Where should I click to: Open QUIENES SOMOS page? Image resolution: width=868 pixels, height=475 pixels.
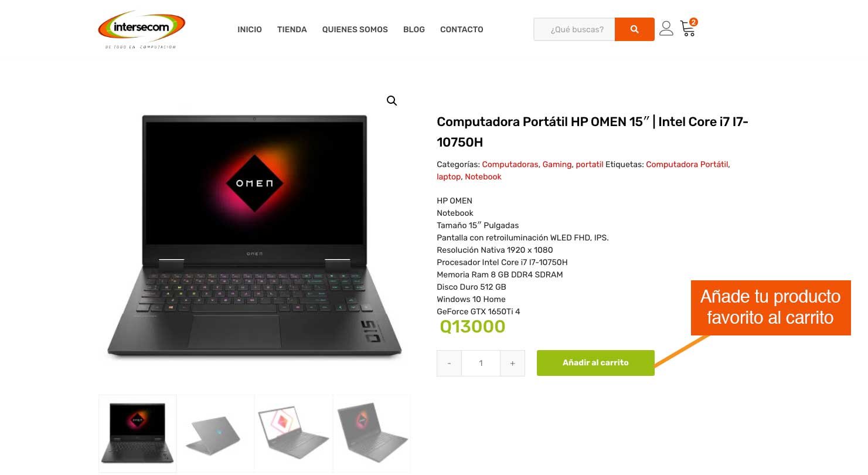click(355, 29)
